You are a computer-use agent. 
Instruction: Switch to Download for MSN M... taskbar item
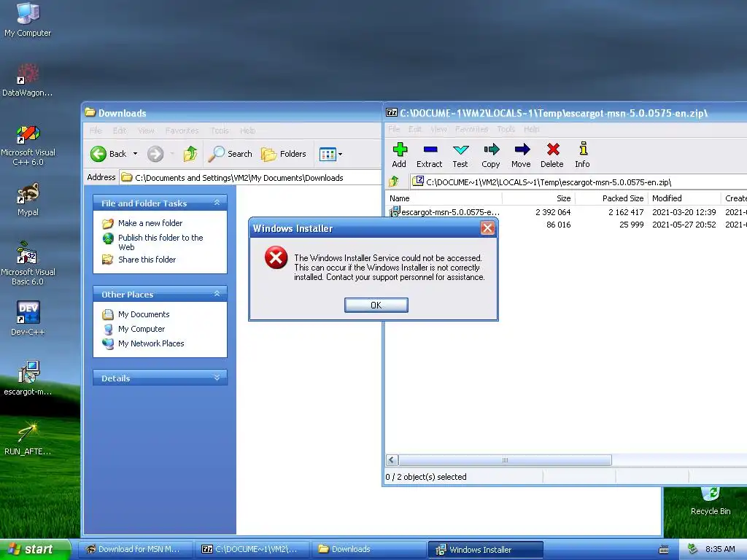(x=135, y=549)
